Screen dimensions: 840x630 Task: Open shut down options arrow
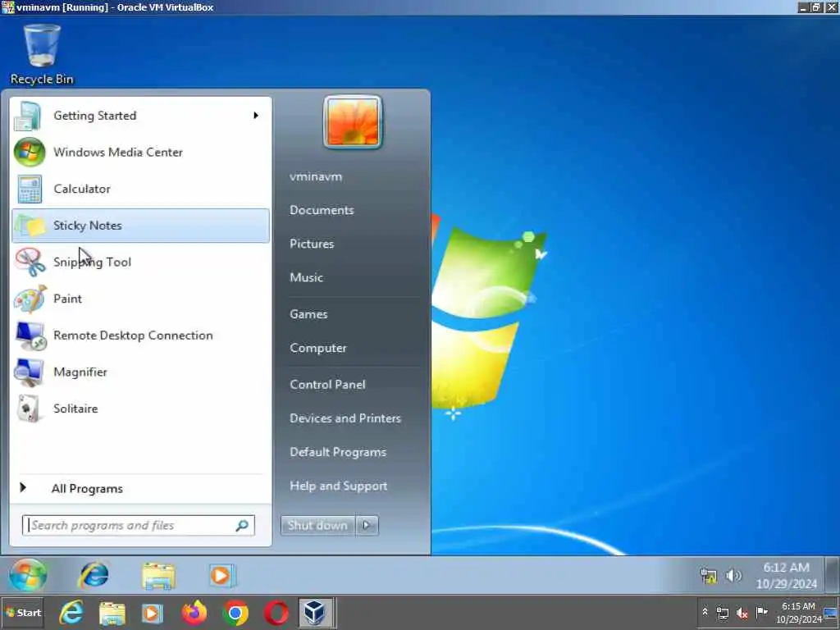click(x=367, y=526)
